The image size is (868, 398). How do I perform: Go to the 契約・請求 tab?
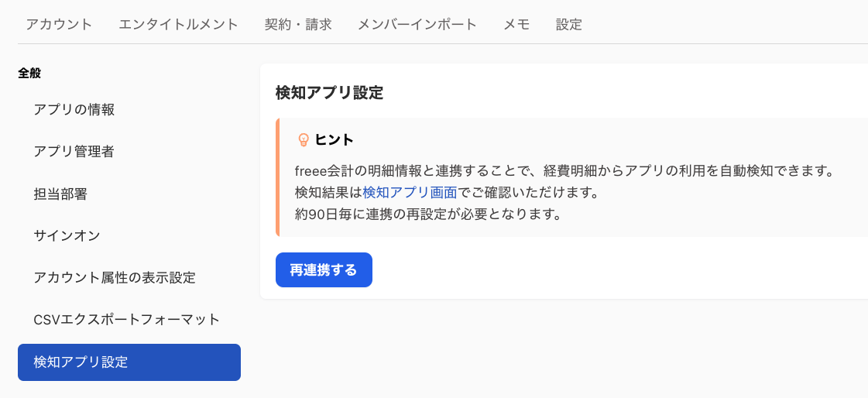[x=298, y=24]
